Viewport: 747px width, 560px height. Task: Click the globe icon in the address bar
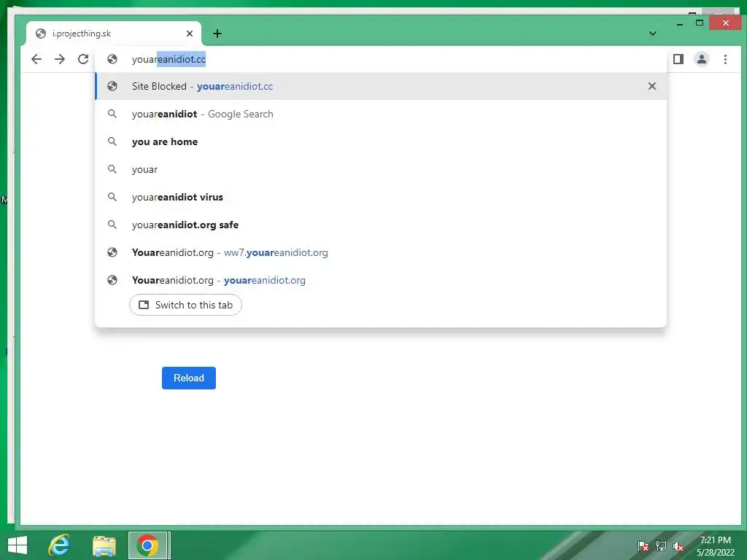pos(112,59)
